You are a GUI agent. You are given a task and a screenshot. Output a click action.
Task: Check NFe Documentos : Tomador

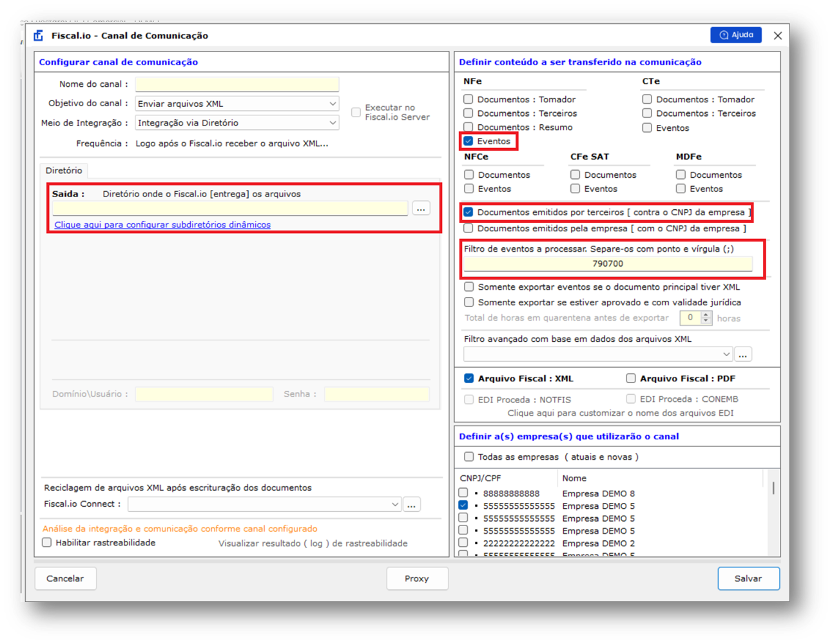click(x=469, y=99)
